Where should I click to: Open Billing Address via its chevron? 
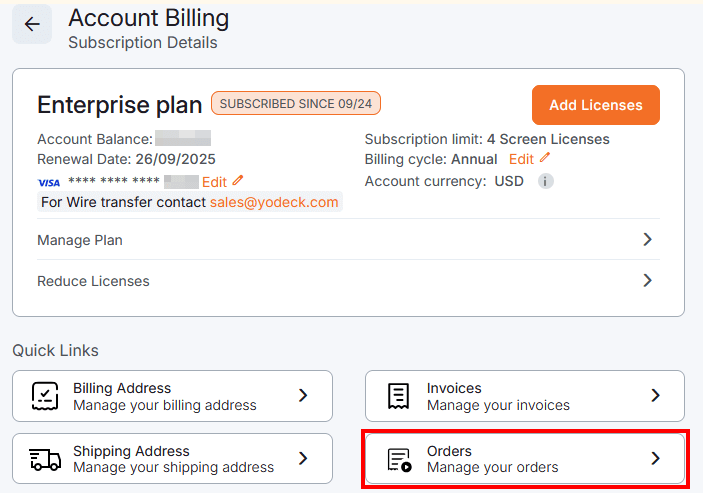[303, 396]
